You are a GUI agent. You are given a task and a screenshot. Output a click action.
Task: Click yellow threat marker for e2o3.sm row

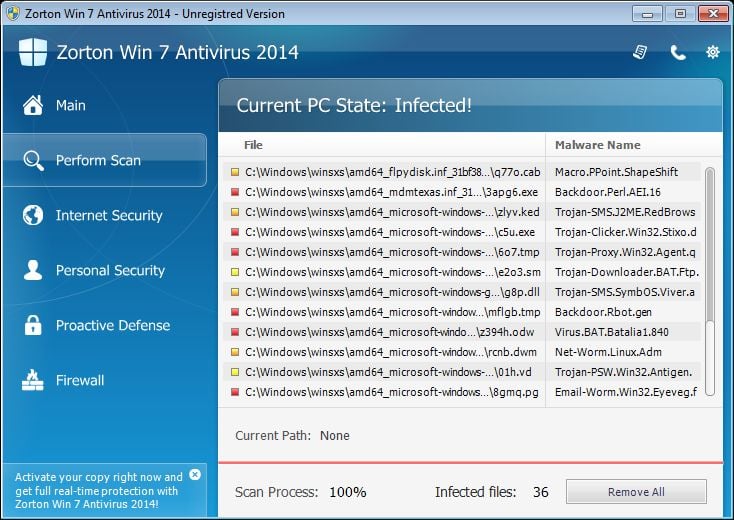point(235,272)
